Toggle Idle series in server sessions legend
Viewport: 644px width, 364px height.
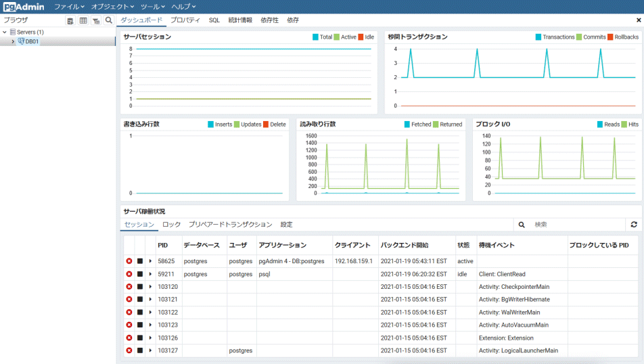pyautogui.click(x=361, y=37)
